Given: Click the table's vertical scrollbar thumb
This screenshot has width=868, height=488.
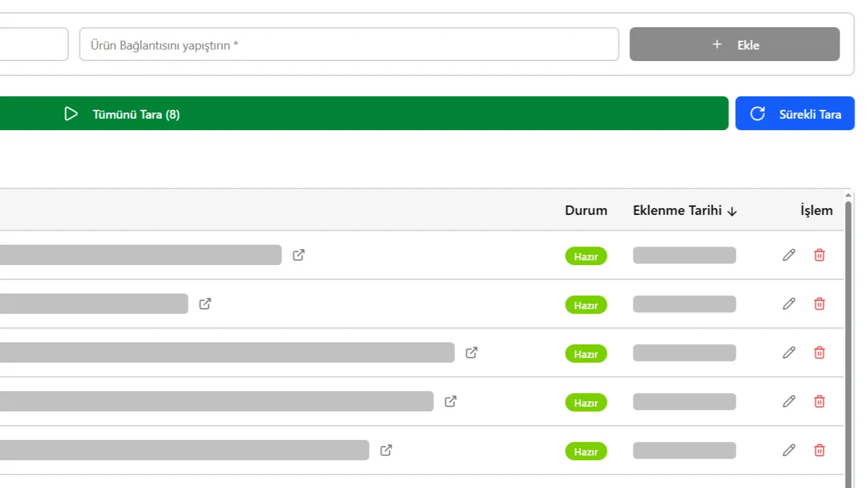Looking at the screenshot, I should click(848, 339).
